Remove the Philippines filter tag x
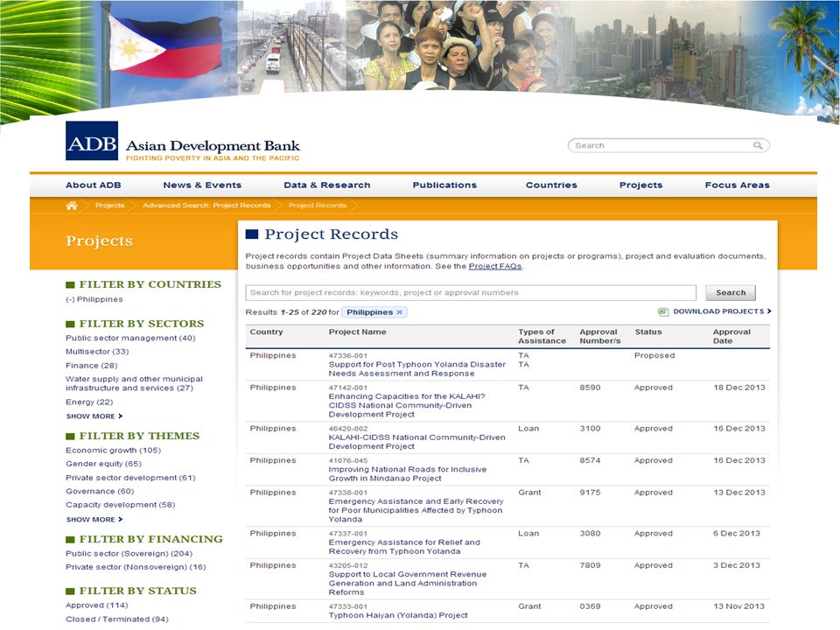 pos(400,312)
